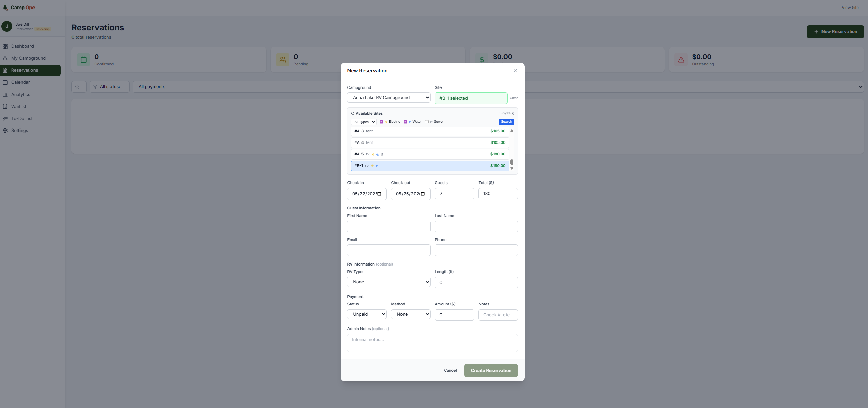Screen dimensions: 868x408
Task: Click the Dashboard grid icon in sidebar
Action: click(x=5, y=46)
